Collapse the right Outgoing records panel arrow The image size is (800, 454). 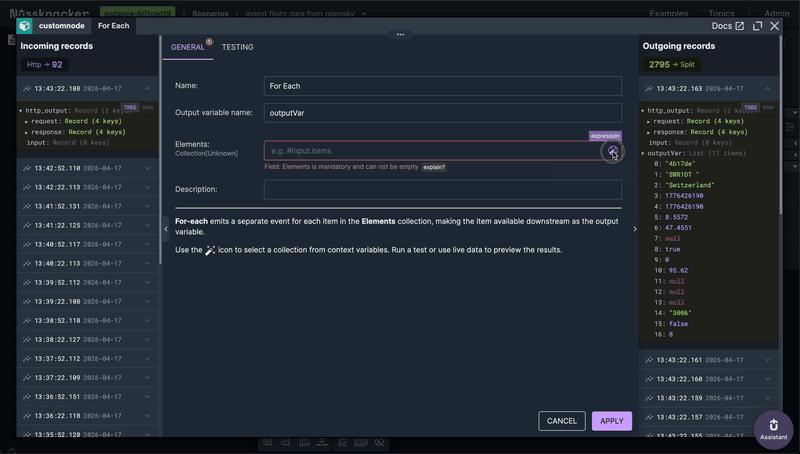(634, 229)
